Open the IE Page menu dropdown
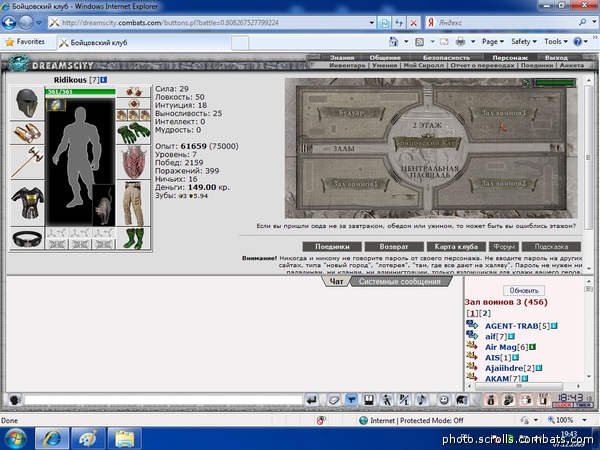 click(492, 41)
